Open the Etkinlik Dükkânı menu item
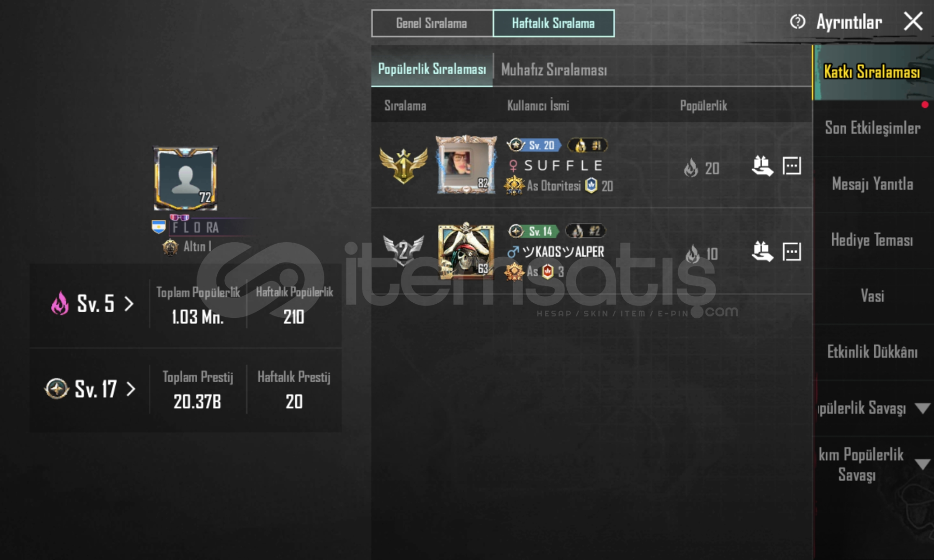934x560 pixels. click(x=873, y=352)
